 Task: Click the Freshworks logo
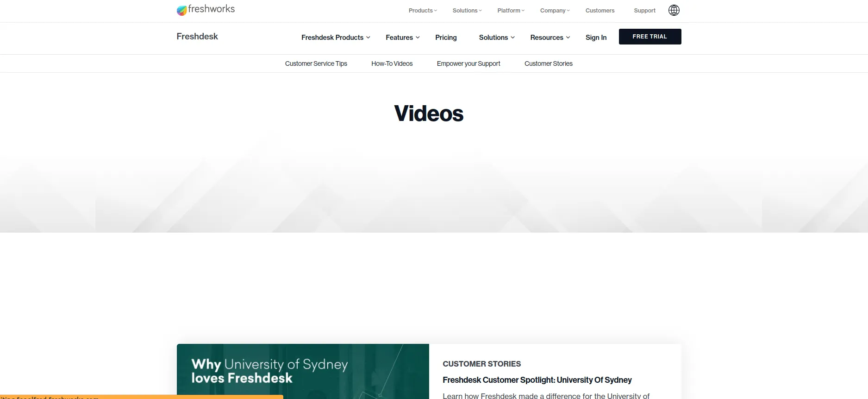tap(206, 10)
